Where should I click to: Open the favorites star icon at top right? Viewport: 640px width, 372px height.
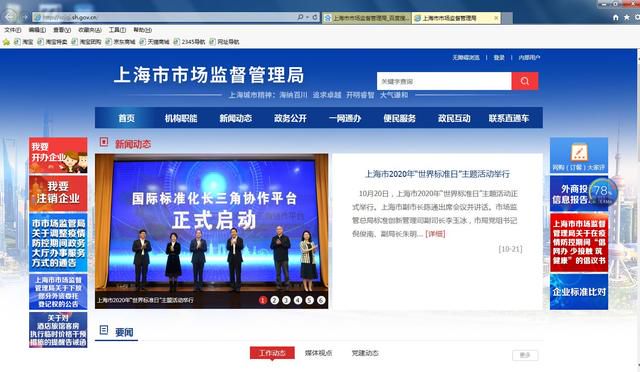point(627,18)
